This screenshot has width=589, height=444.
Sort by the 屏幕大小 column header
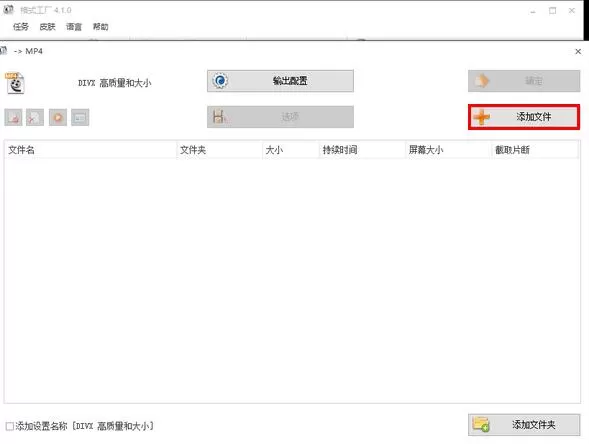click(x=448, y=150)
